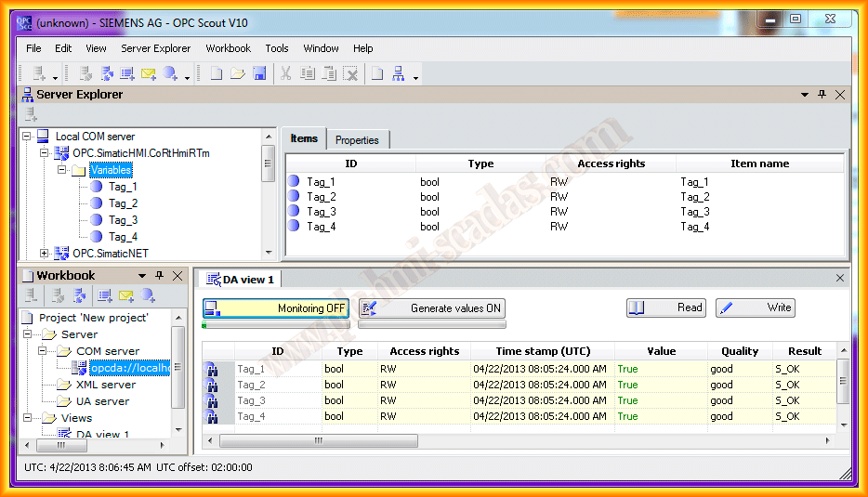Collapse the COM server folder in Workbook

point(43,351)
